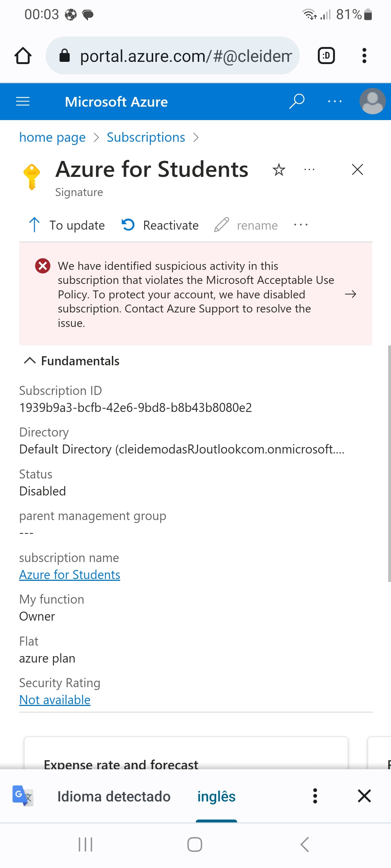View the Not available security rating link
Viewport: 391px width, 868px height.
[55, 699]
